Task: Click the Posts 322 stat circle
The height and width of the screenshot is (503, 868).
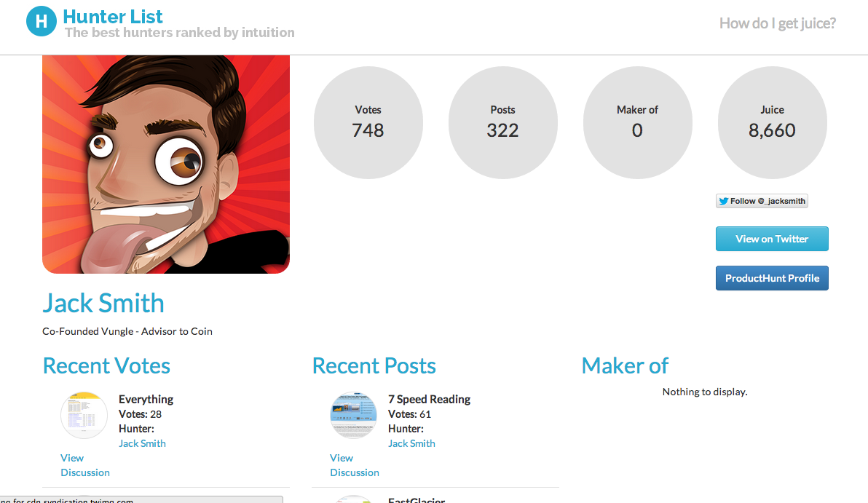Action: (502, 122)
